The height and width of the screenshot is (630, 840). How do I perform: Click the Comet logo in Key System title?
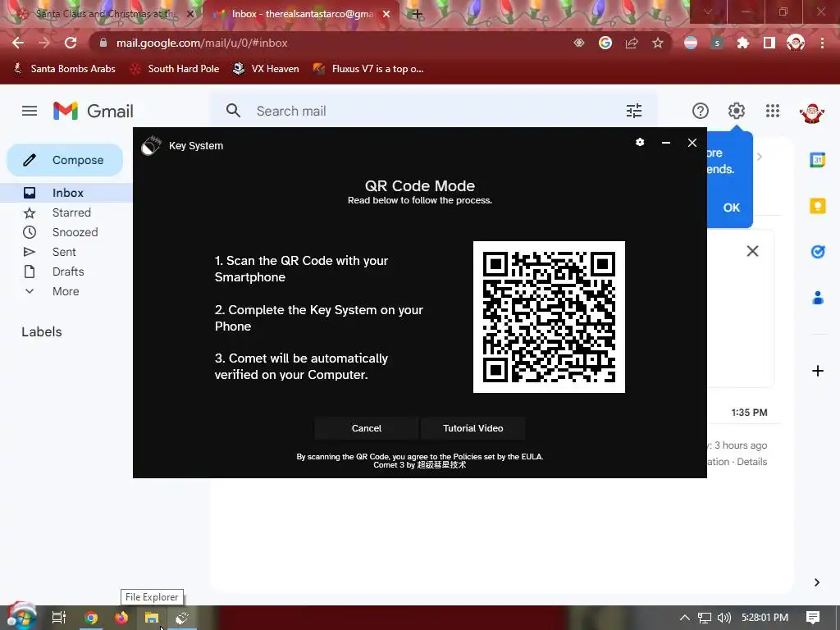[151, 145]
